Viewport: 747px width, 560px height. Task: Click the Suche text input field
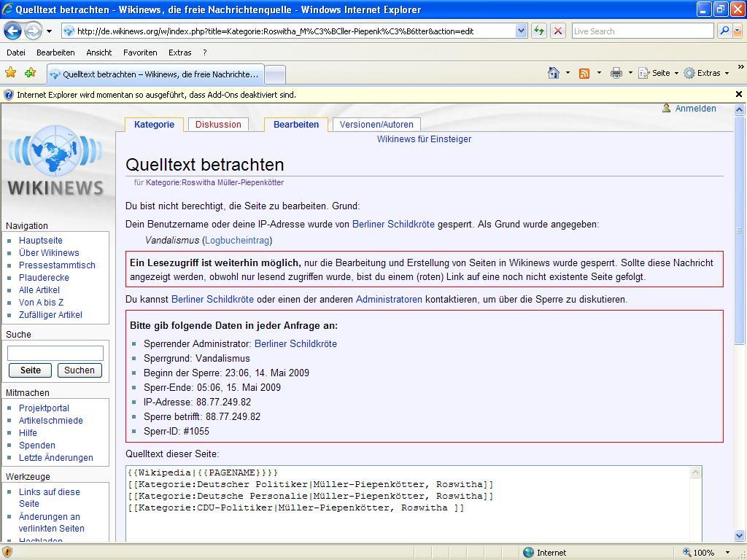click(x=55, y=354)
